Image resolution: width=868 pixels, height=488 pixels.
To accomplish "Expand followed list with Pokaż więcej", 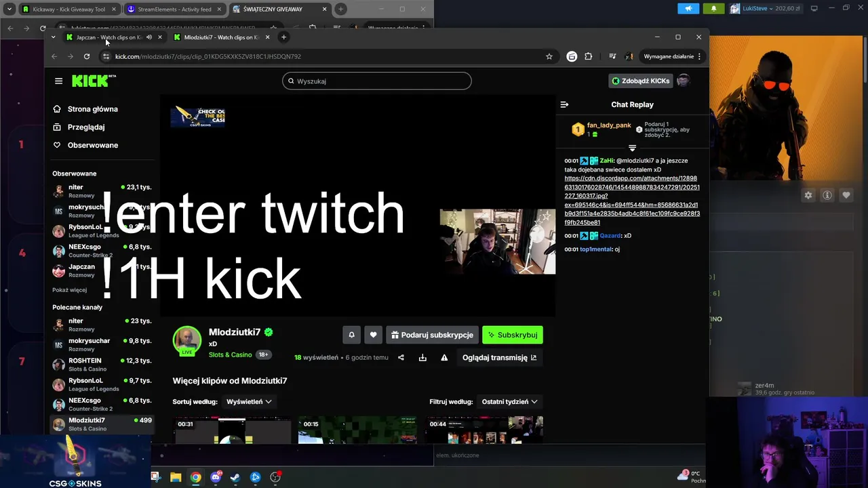I will tap(69, 290).
